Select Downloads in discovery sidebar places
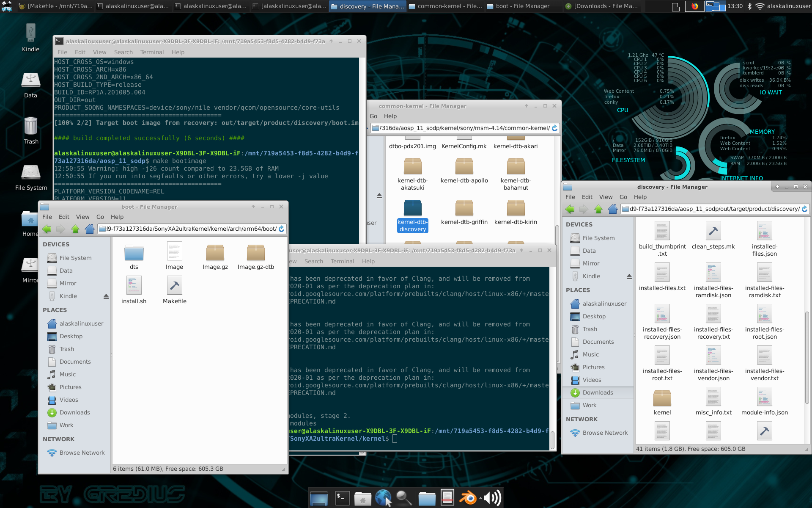The width and height of the screenshot is (812, 508). [x=597, y=392]
